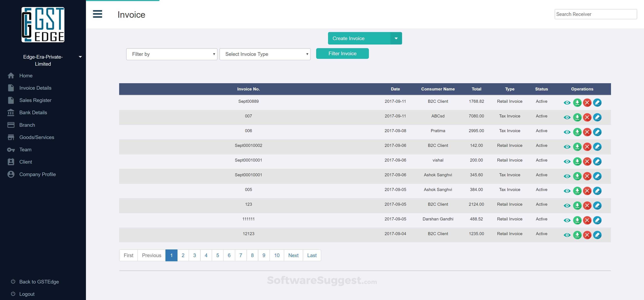Open the hamburger menu icon

point(97,14)
